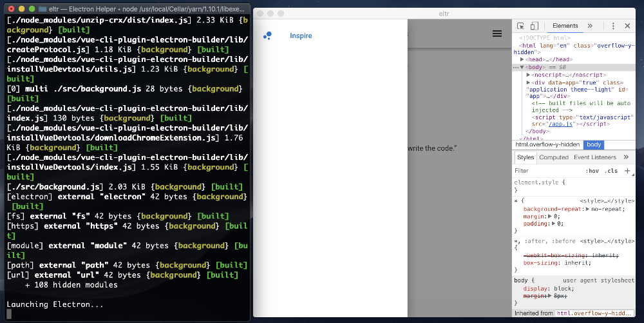Select the Elements tab in DevTools
Viewport: 644px width, 323px height.
pyautogui.click(x=565, y=26)
